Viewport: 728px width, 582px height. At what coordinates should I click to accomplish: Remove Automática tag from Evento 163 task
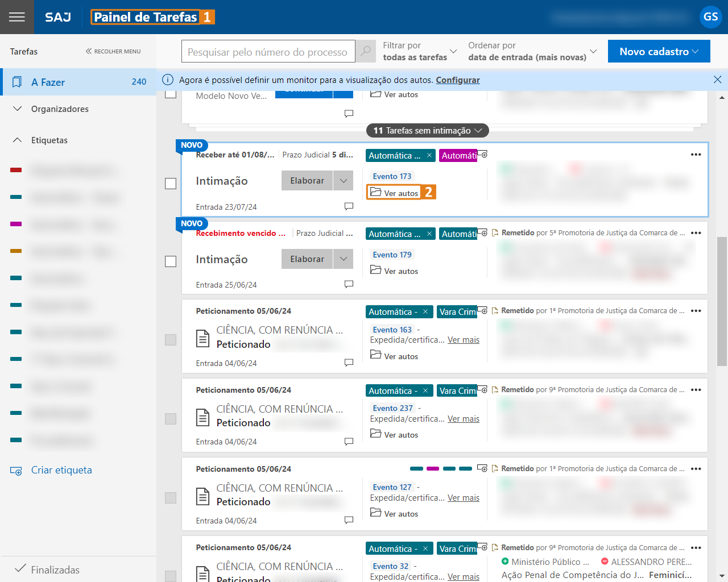tap(425, 311)
